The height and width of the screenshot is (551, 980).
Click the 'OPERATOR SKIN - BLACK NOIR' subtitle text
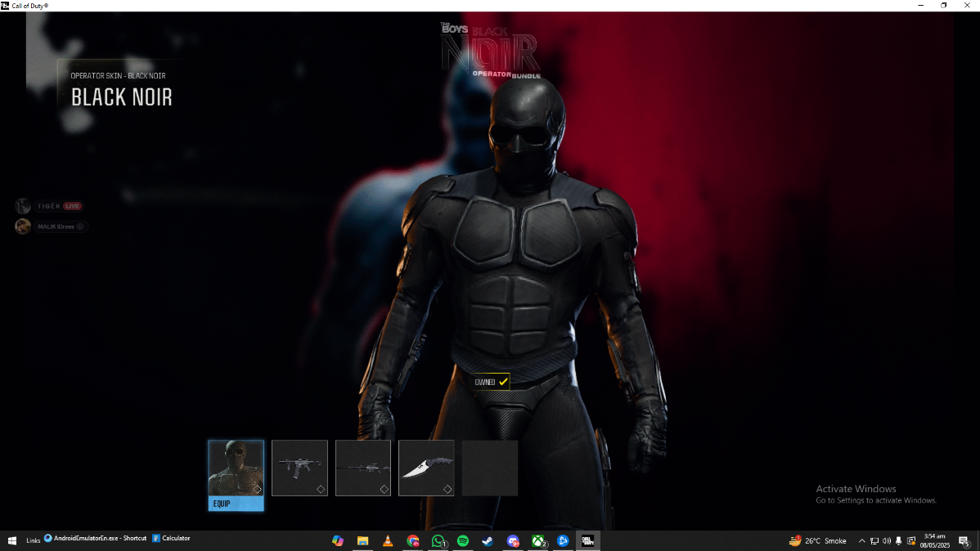click(x=118, y=75)
